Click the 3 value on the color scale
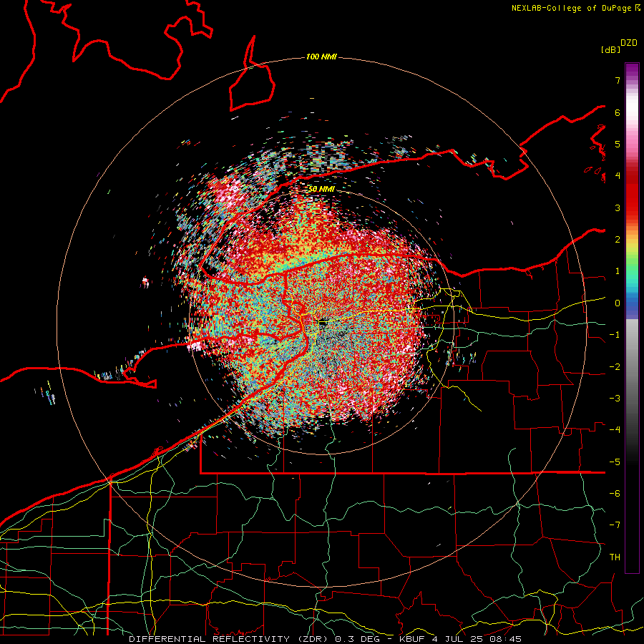Screen dimensions: 644x644 coord(618,208)
